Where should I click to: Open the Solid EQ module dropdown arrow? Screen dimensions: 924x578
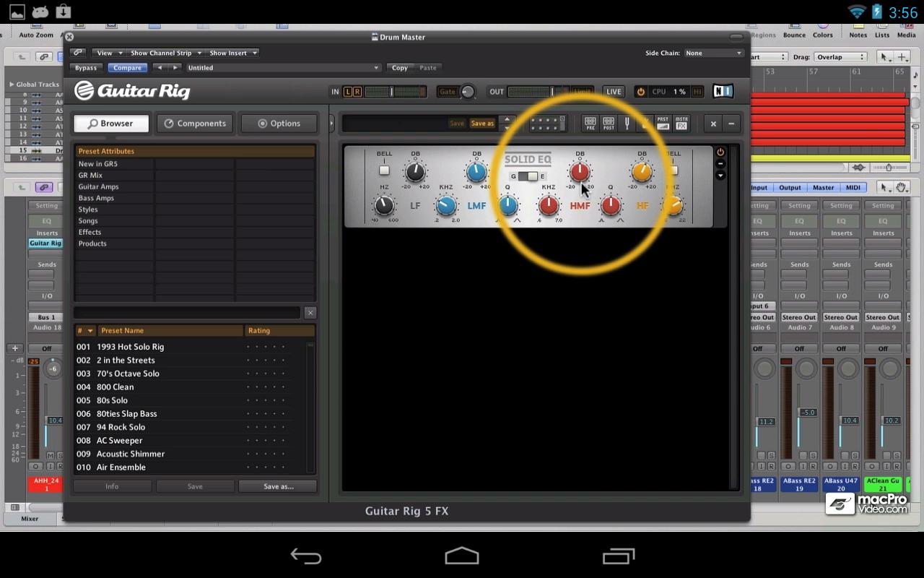(x=720, y=176)
